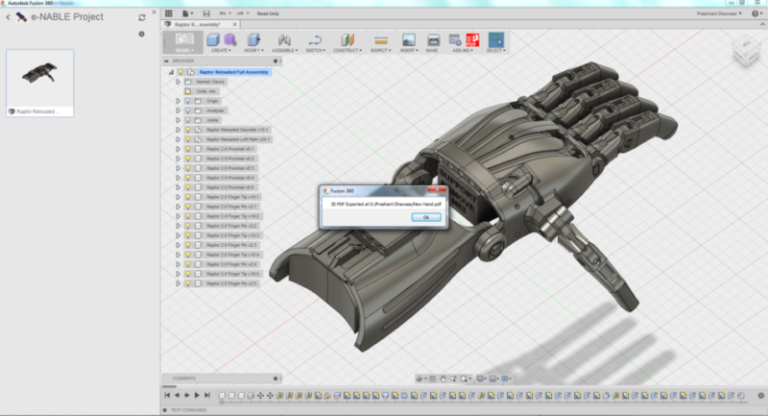
Task: Click the ViewCube in the viewport
Action: click(745, 53)
